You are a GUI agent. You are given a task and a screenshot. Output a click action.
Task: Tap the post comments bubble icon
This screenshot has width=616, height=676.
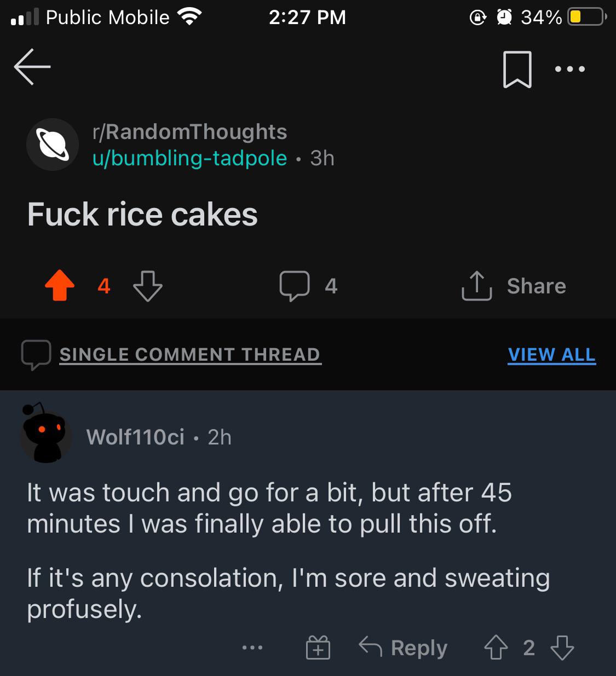coord(295,286)
